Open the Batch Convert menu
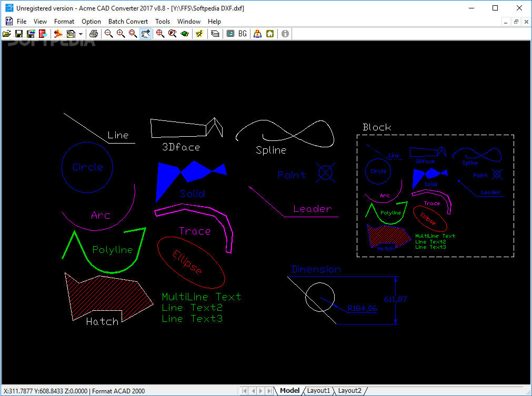Image resolution: width=532 pixels, height=396 pixels. (127, 22)
